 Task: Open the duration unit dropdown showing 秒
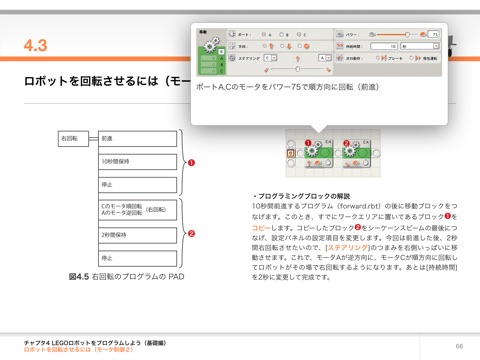[x=420, y=46]
